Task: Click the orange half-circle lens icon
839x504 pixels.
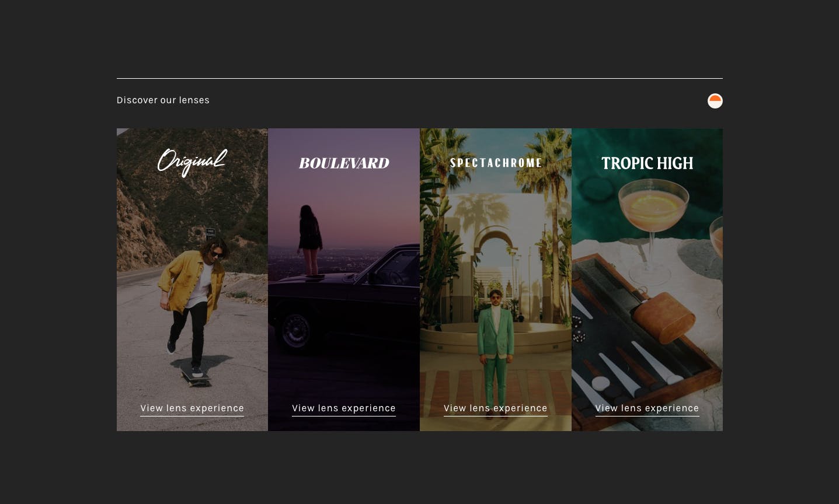Action: pyautogui.click(x=715, y=101)
